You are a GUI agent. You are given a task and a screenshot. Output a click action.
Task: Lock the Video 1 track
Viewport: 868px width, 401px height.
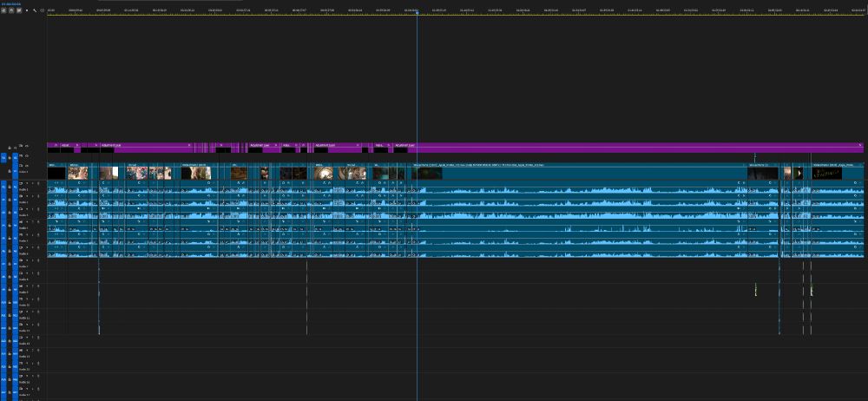tap(10, 171)
